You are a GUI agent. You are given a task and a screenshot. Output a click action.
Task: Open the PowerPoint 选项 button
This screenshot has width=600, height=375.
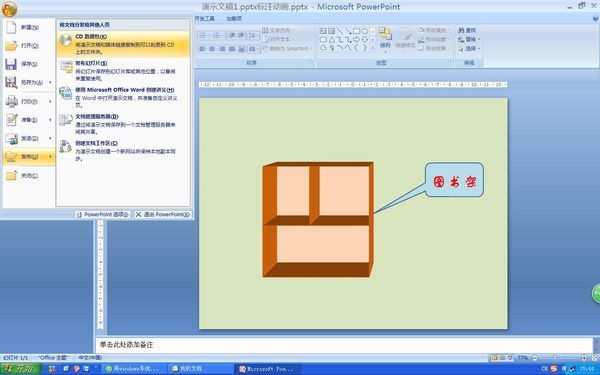click(103, 215)
